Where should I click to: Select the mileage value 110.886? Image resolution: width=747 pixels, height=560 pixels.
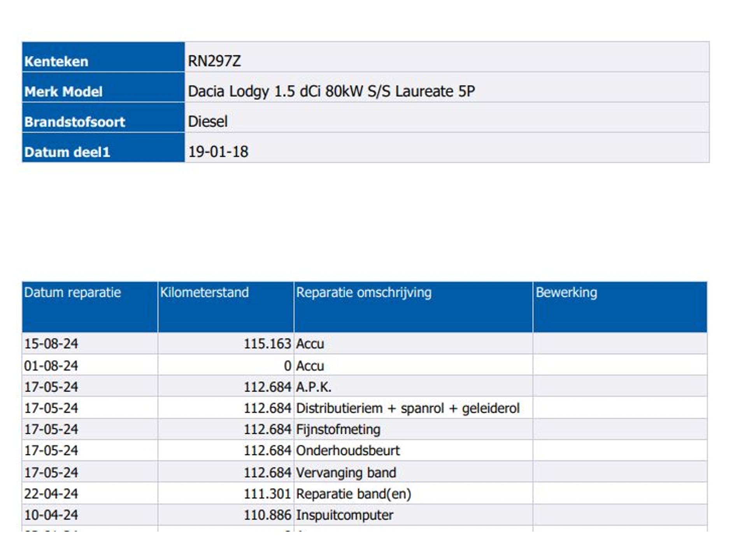[x=267, y=515]
